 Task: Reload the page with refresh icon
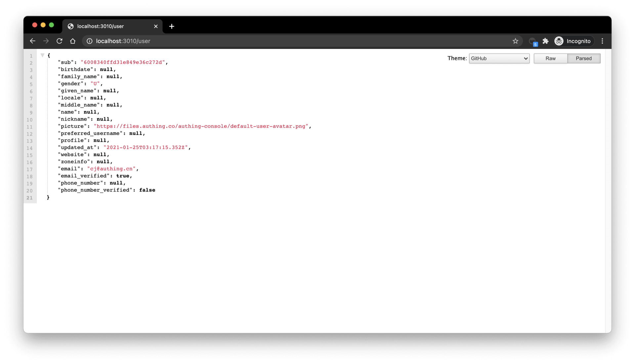pyautogui.click(x=60, y=41)
